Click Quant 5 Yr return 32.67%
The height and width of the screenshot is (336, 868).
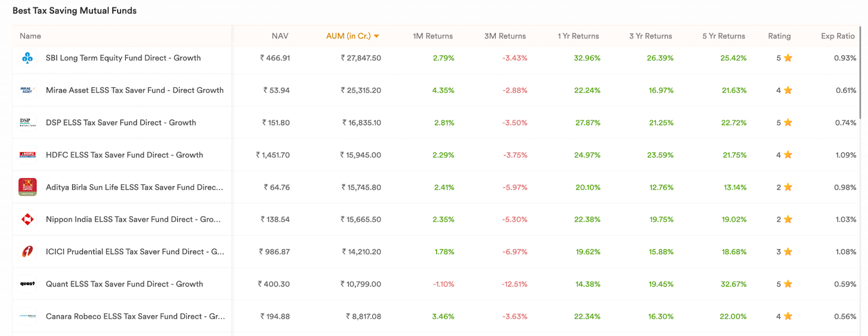pos(733,284)
